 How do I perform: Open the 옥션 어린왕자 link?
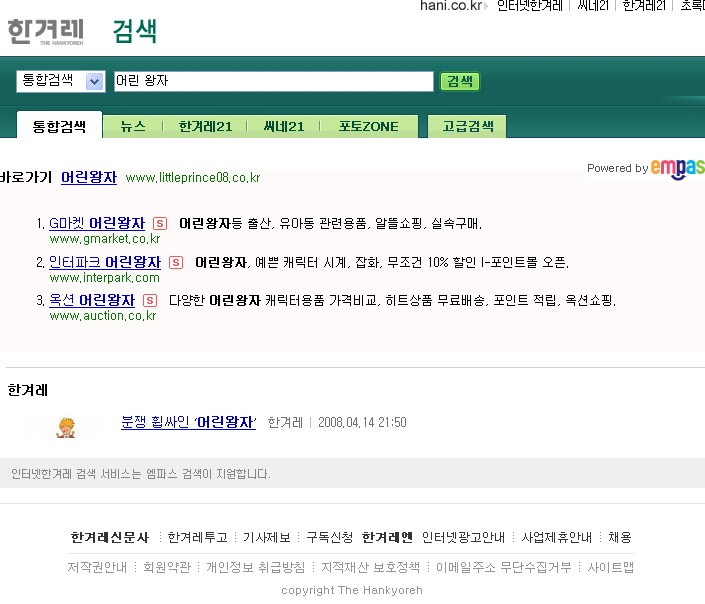[92, 300]
